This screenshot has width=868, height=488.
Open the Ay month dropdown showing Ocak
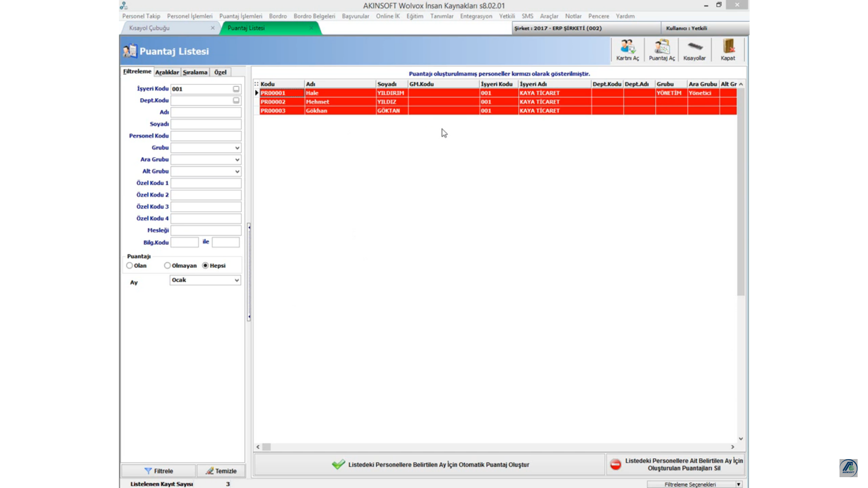205,280
